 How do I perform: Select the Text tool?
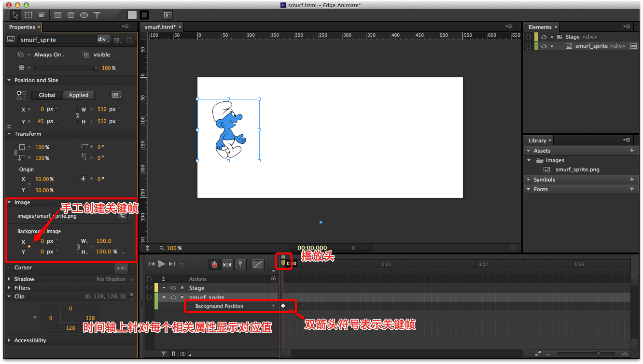coord(97,15)
